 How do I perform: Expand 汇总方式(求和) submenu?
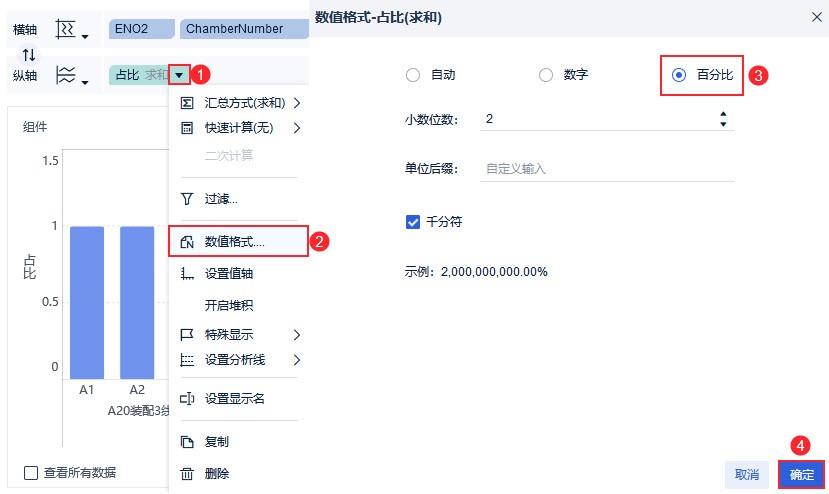click(240, 103)
